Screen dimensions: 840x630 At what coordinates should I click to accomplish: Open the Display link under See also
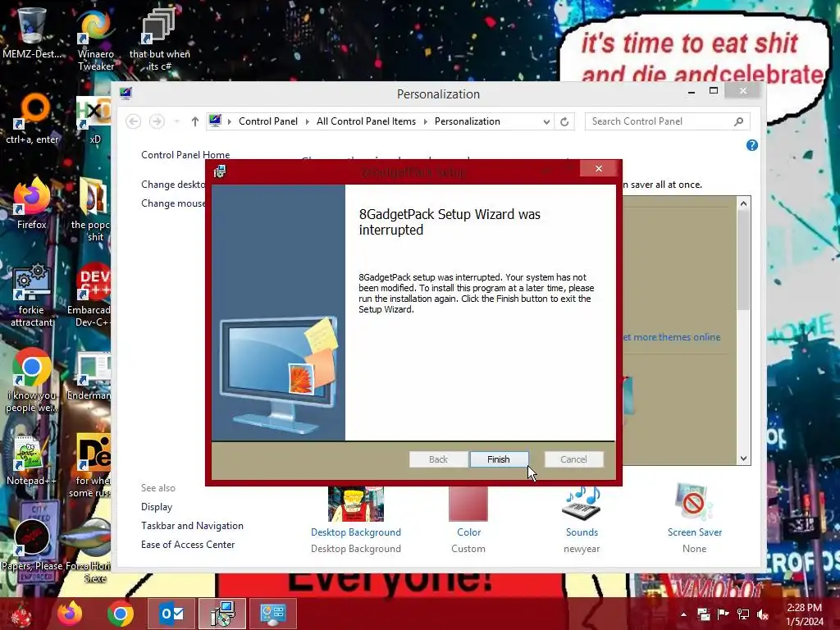coord(157,507)
